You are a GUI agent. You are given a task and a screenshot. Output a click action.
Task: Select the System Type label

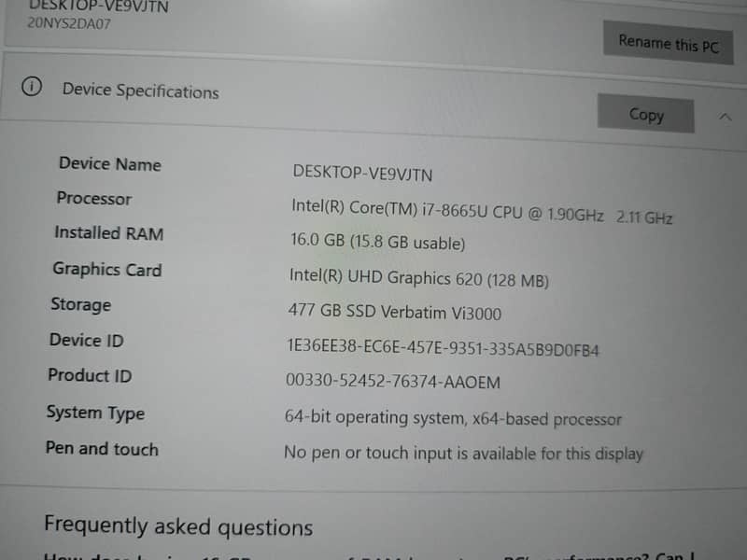[x=95, y=413]
